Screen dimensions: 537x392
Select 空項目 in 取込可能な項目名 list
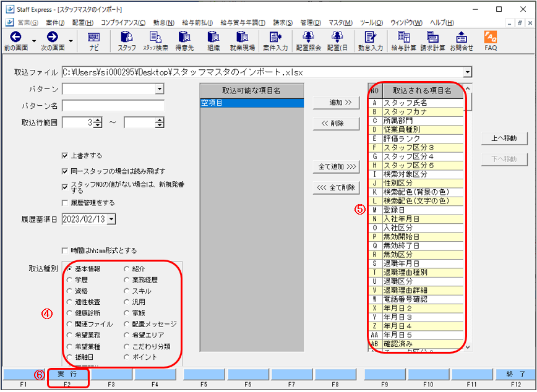252,103
